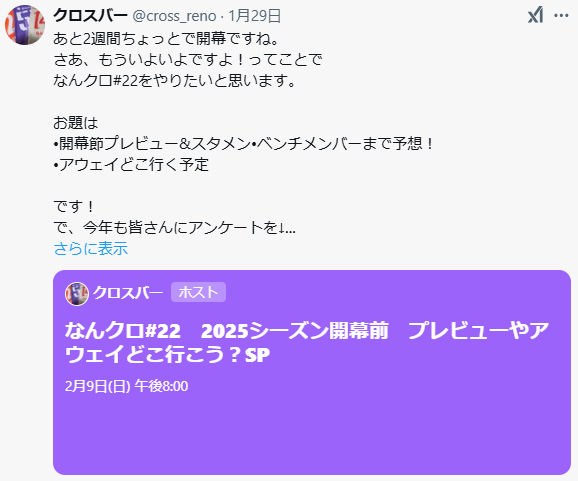
Task: Click the ホスト badge in Space card
Action: pyautogui.click(x=198, y=292)
